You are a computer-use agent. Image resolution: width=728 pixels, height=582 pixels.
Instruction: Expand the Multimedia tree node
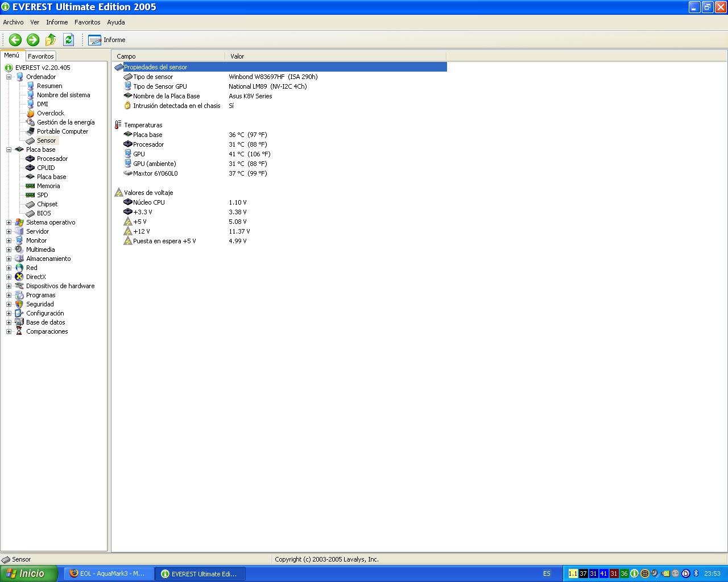pos(9,250)
